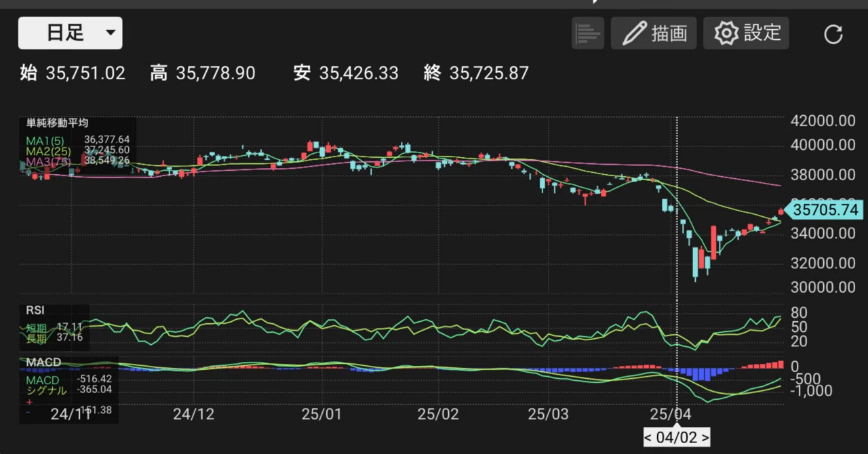
Task: Click the gear icon in settings button
Action: point(726,33)
